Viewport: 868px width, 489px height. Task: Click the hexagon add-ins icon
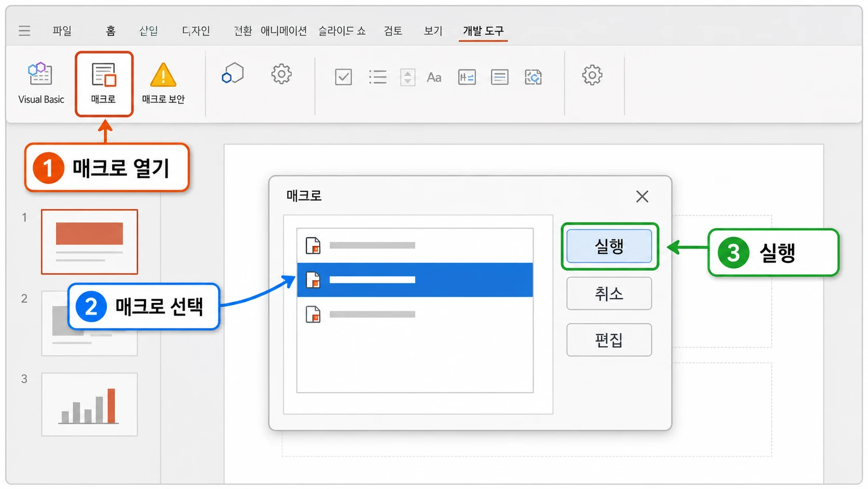[233, 74]
